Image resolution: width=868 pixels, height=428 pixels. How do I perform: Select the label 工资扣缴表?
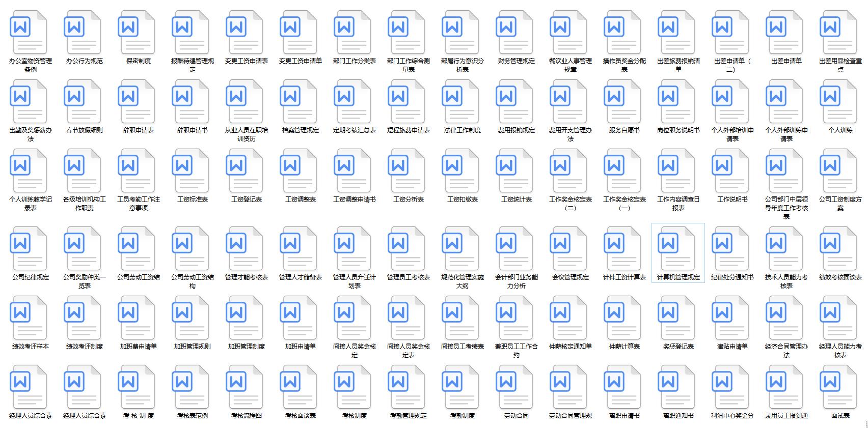pyautogui.click(x=463, y=199)
